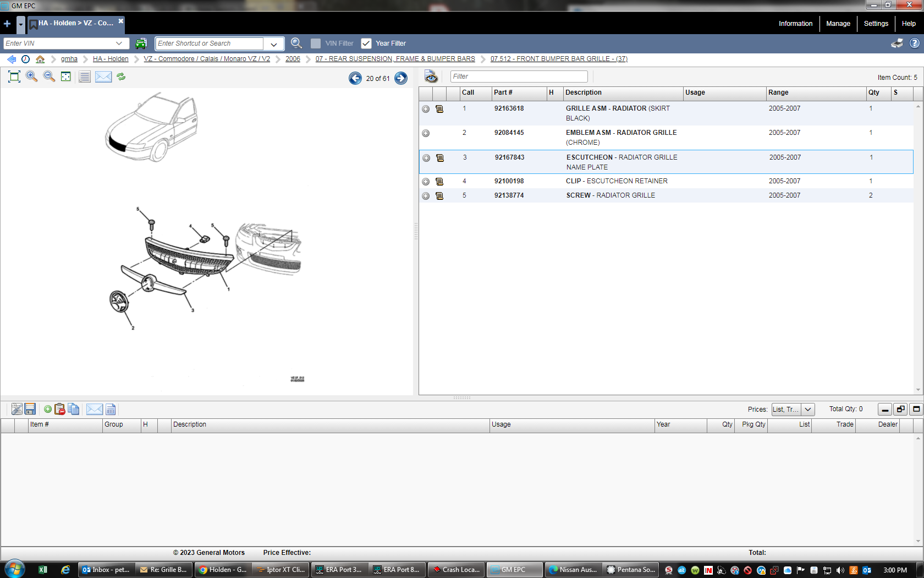
Task: Go to next illustration arrow
Action: (401, 78)
